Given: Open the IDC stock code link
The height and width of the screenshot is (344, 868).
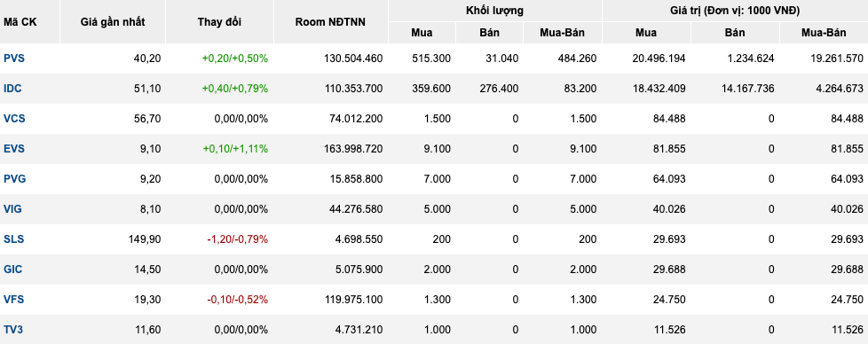Looking at the screenshot, I should [12, 89].
